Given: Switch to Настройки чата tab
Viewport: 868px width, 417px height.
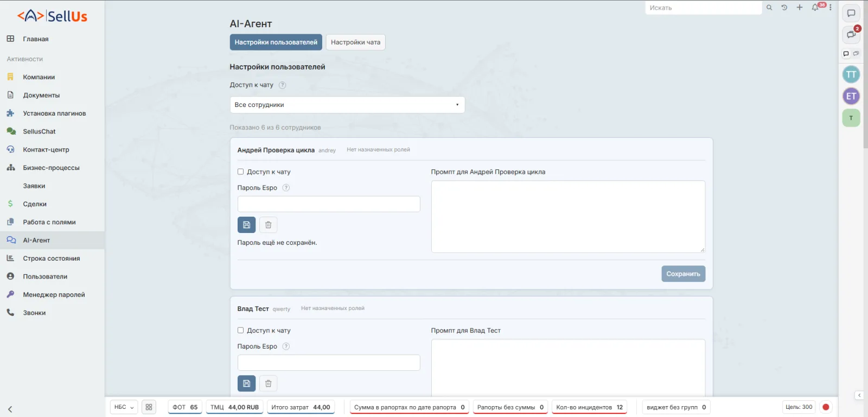Looking at the screenshot, I should point(355,42).
